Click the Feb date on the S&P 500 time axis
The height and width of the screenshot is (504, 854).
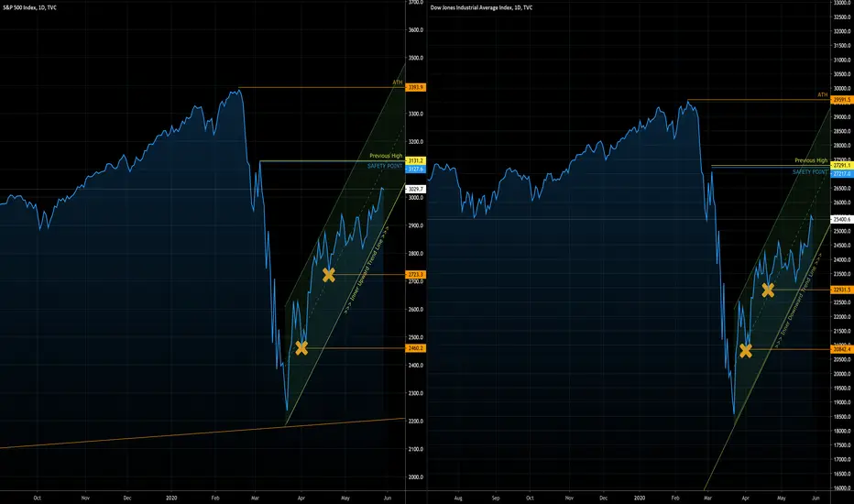point(215,498)
